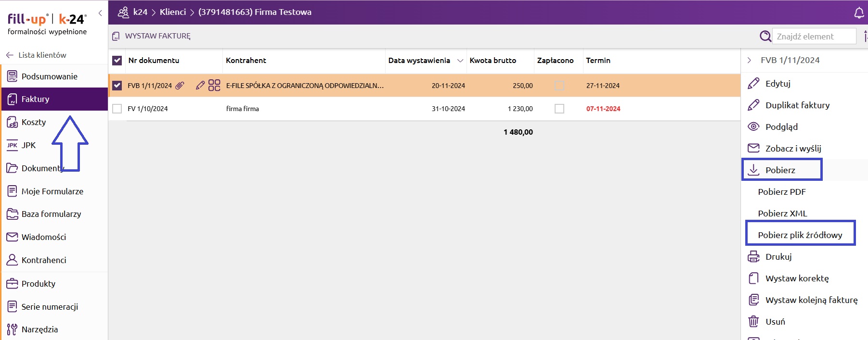Click the printer icon for Drukuj

pyautogui.click(x=753, y=256)
